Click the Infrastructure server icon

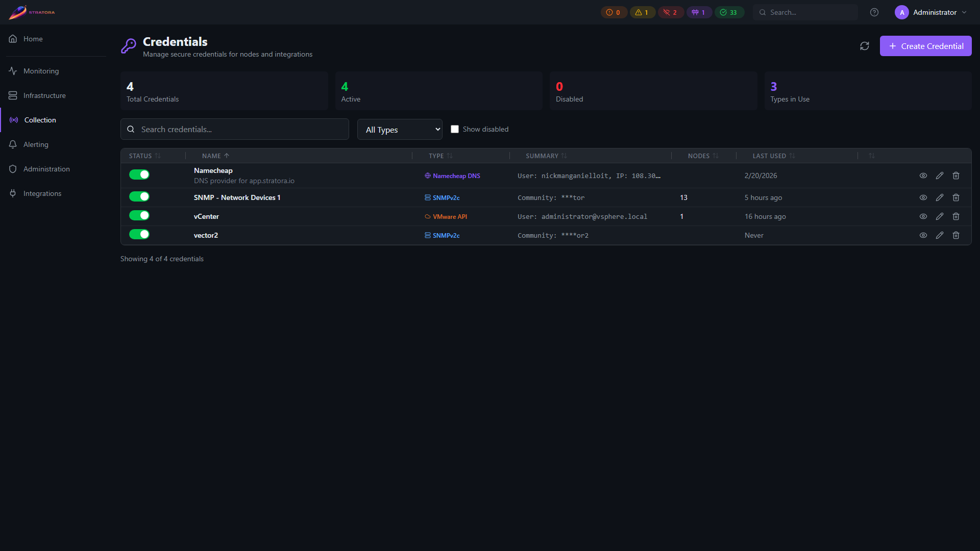click(13, 95)
